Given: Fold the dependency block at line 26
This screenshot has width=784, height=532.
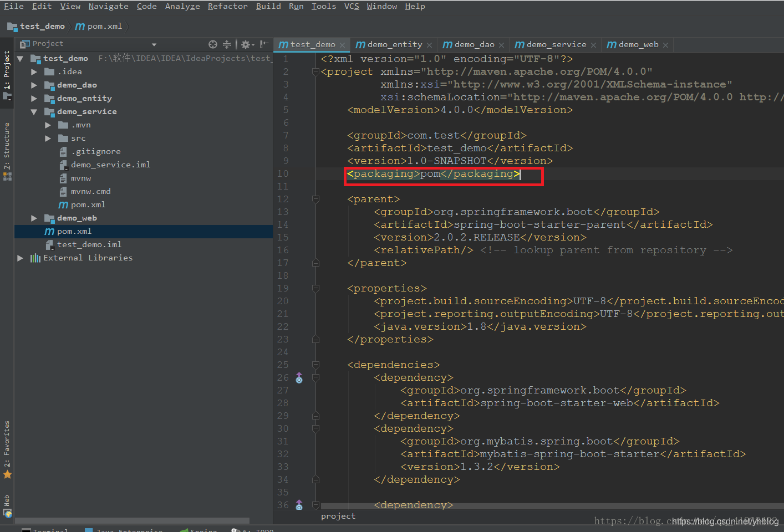Looking at the screenshot, I should [x=315, y=378].
